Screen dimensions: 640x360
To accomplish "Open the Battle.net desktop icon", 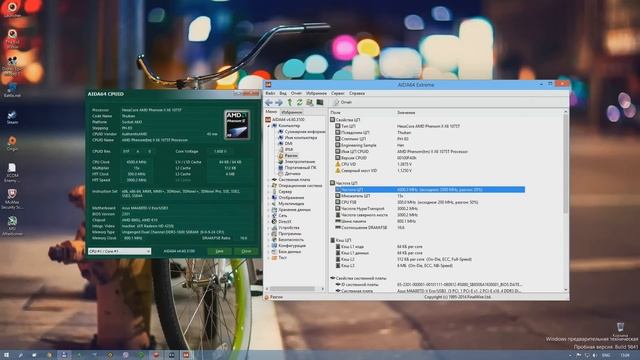I will click(12, 90).
